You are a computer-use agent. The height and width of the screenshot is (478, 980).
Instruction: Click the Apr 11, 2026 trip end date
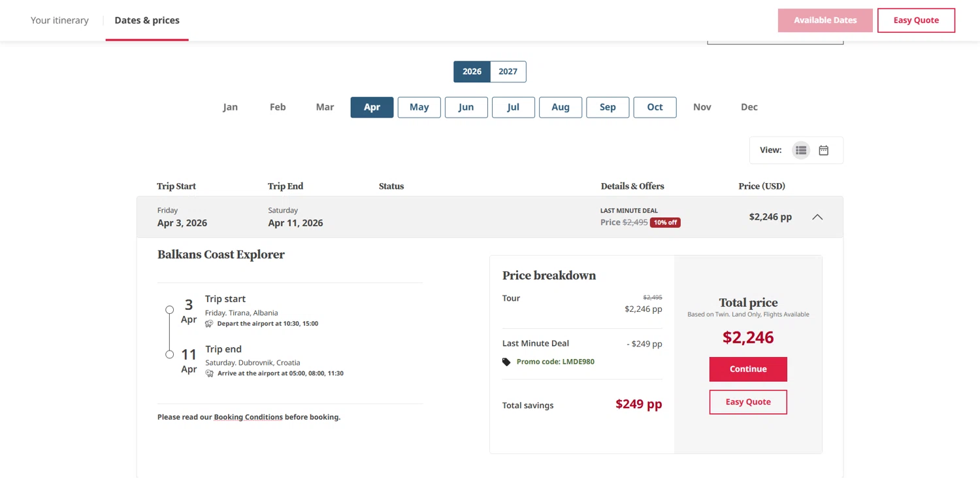295,223
